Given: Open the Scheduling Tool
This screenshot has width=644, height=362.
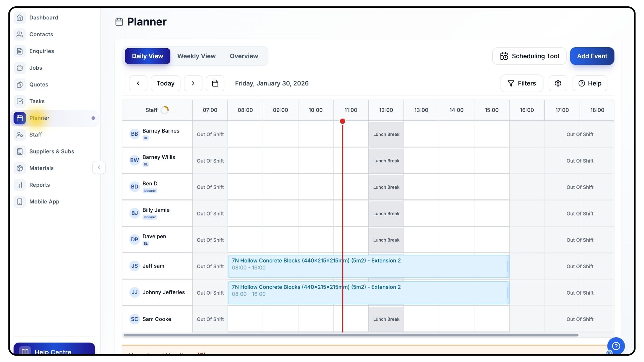Looking at the screenshot, I should click(x=529, y=56).
